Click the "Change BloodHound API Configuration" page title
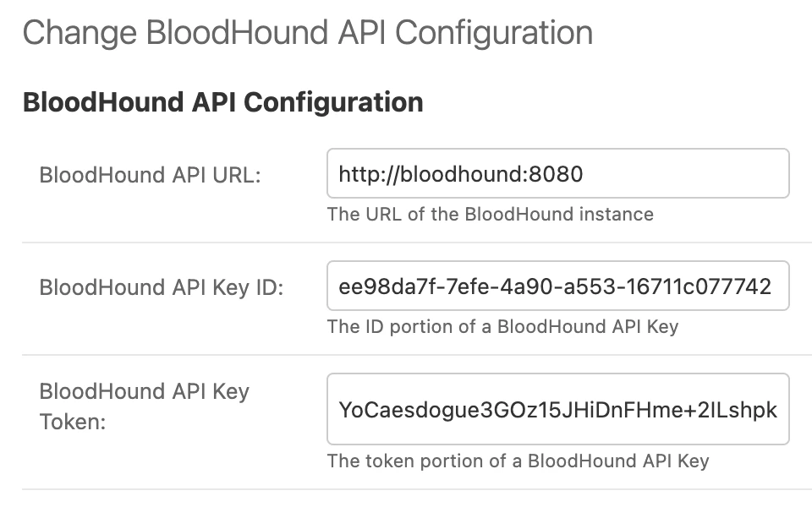812x529 pixels. click(x=307, y=33)
